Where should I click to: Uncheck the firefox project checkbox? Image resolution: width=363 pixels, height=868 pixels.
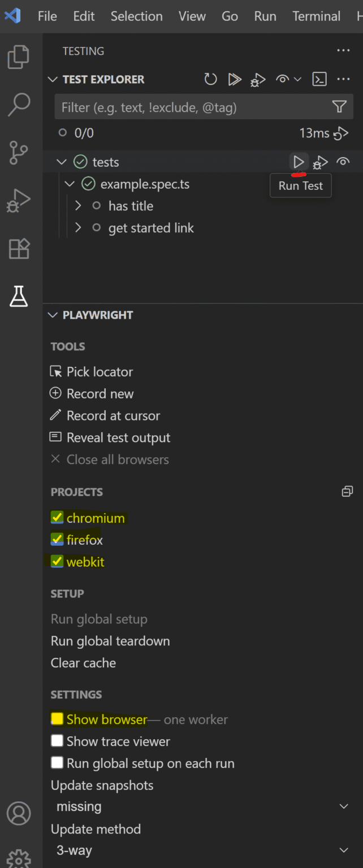click(x=56, y=540)
